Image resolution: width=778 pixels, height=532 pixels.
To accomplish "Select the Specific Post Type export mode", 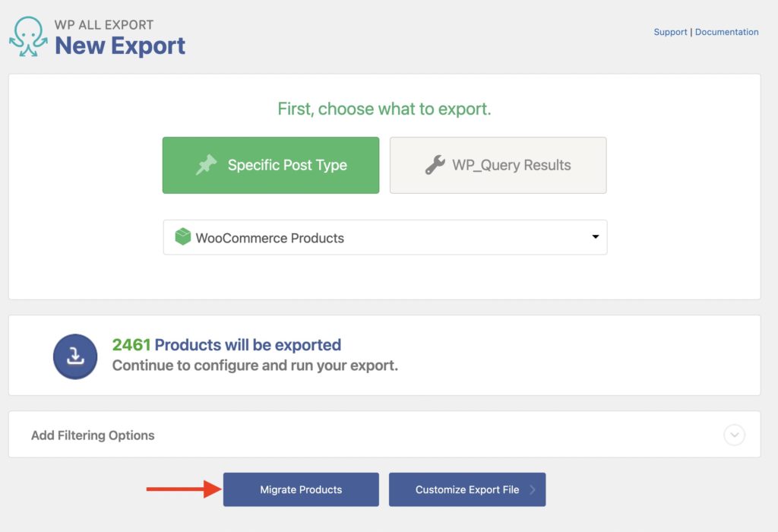I will click(x=270, y=164).
